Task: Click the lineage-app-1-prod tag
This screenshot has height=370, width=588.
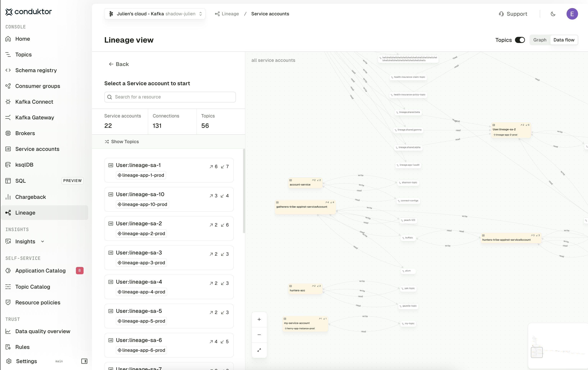Action: (x=141, y=175)
